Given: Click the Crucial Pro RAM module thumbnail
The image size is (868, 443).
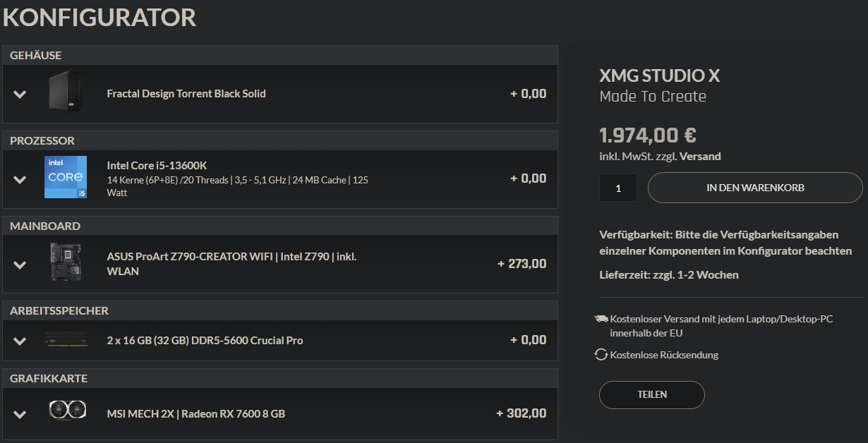Looking at the screenshot, I should click(x=66, y=340).
